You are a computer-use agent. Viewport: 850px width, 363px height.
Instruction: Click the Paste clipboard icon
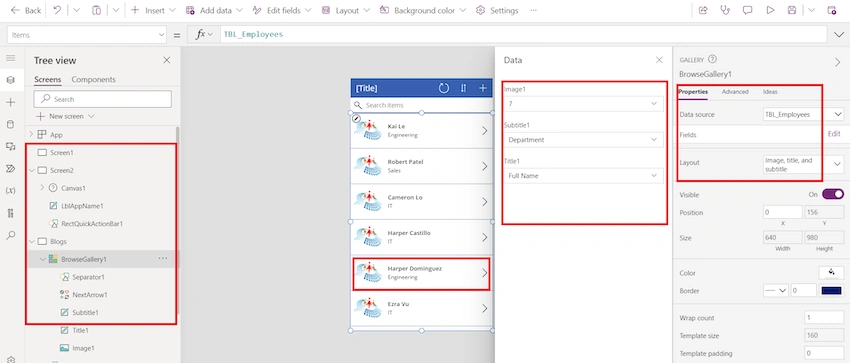point(96,10)
